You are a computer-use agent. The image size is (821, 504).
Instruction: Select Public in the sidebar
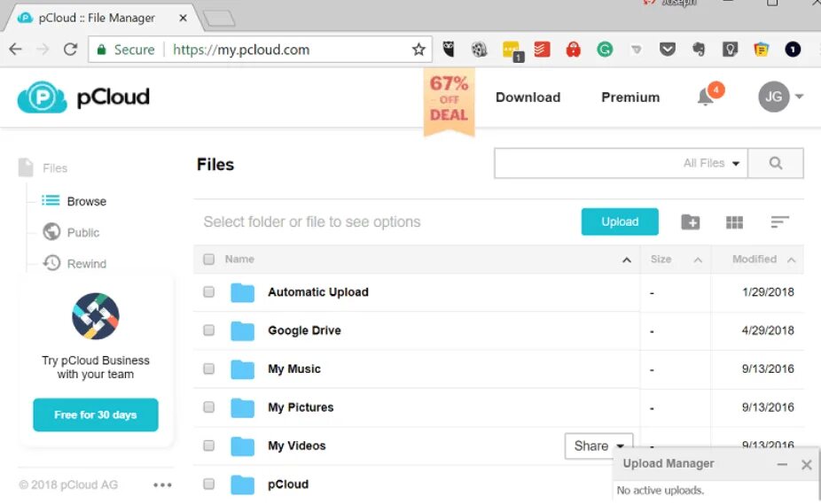point(82,232)
